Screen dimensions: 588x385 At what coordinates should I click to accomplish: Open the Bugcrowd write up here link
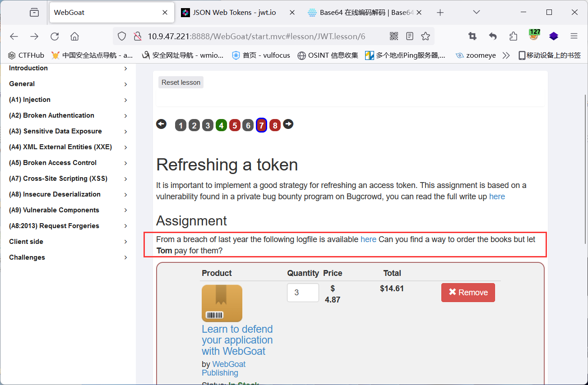(497, 197)
